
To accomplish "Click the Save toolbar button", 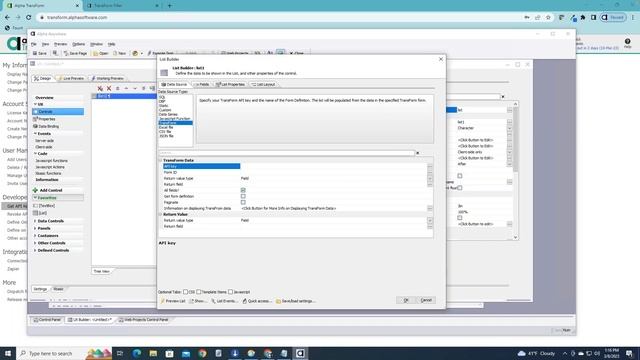I will pyautogui.click(x=40, y=53).
